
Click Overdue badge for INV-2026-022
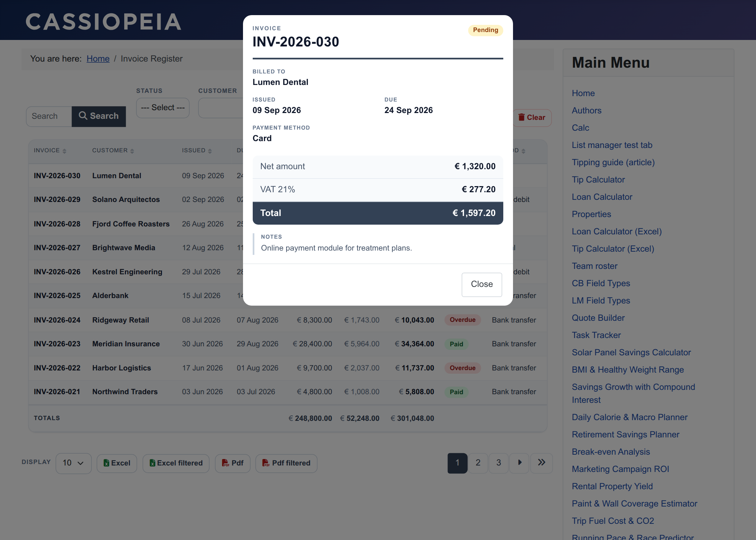[x=463, y=368]
